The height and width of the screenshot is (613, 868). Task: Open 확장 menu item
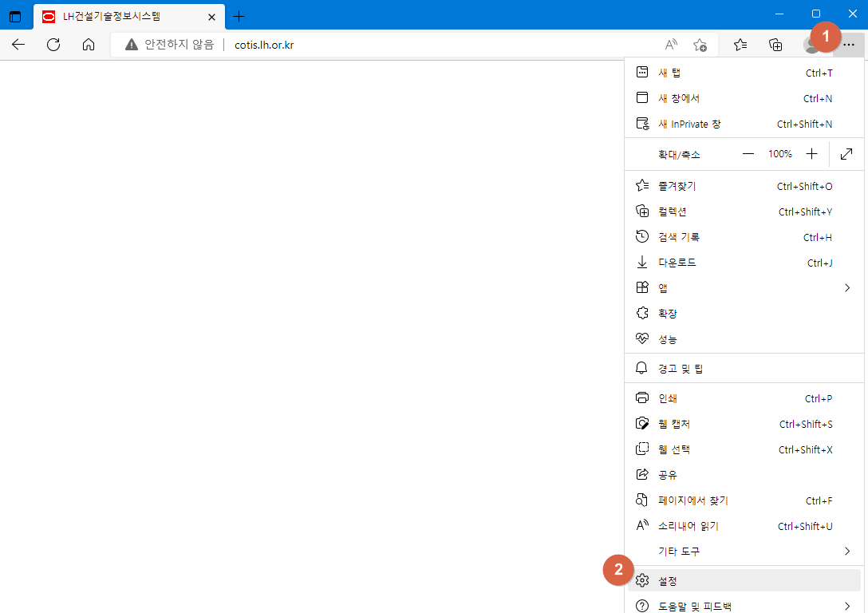(x=744, y=314)
